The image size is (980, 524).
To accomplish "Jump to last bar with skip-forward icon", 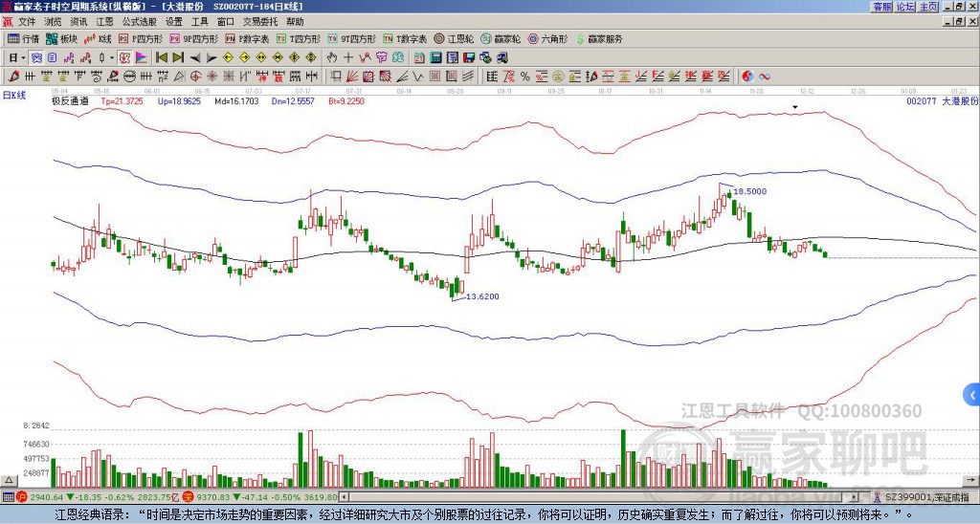I will [178, 57].
